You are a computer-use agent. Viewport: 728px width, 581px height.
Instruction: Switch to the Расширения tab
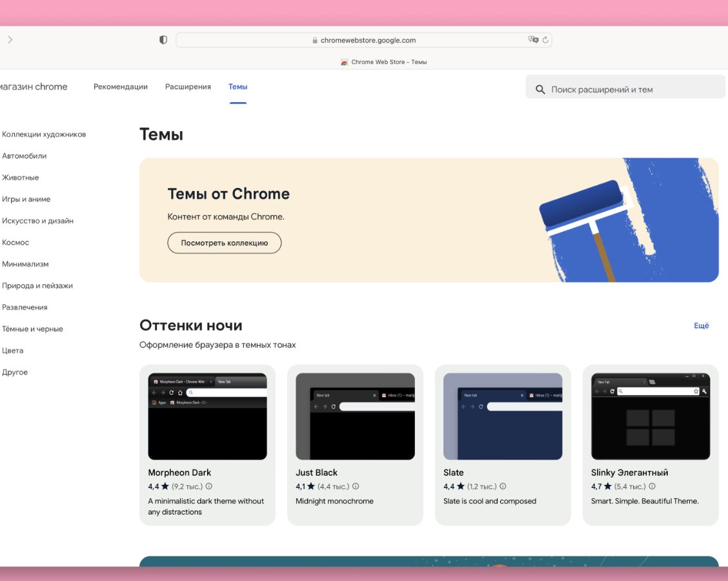188,86
